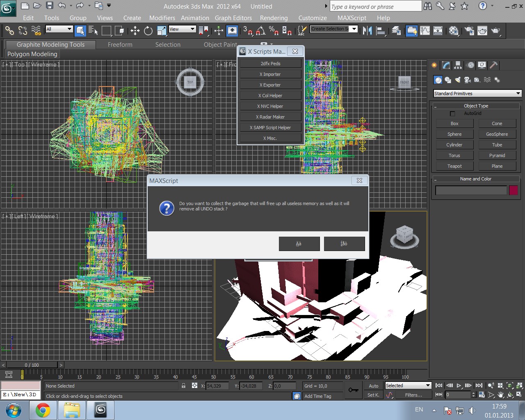This screenshot has width=525, height=420.
Task: Select the Bind to Space Warp tool
Action: coord(36,30)
